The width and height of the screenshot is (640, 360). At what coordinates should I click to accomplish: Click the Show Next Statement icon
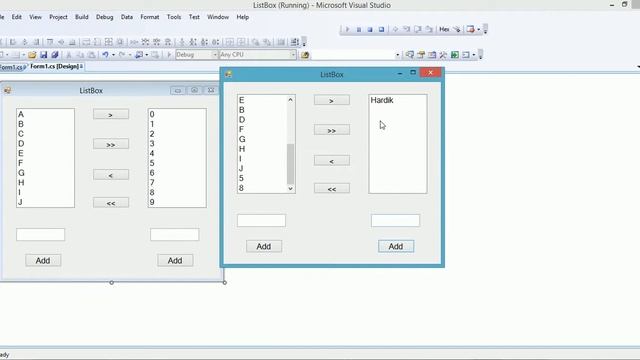point(395,29)
